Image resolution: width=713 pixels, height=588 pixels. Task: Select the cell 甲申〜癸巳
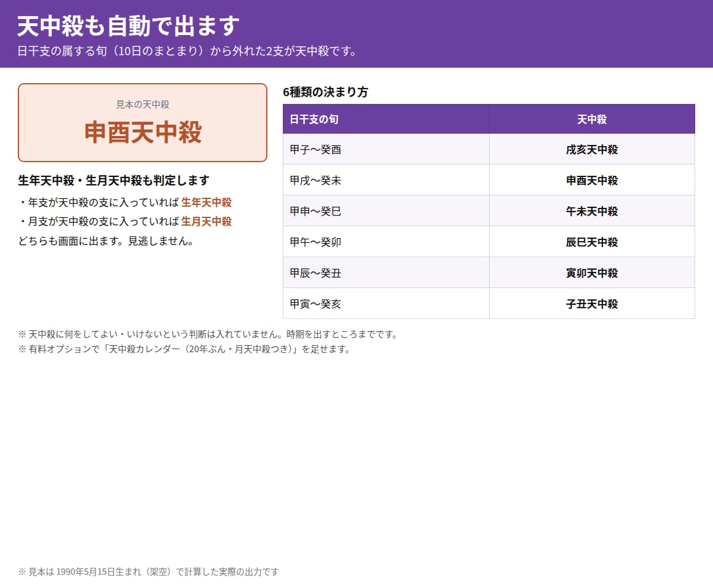click(386, 211)
